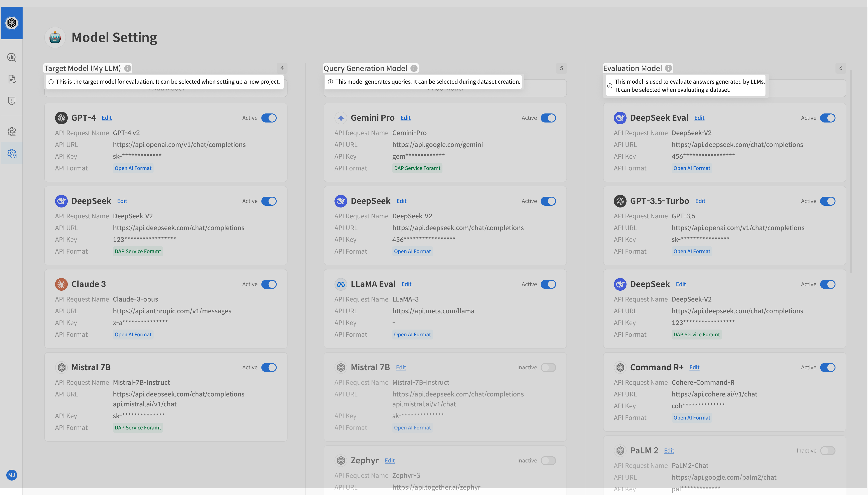Click the Cohere-Command-R request name
Screen dimensions: 868x495
pos(703,382)
